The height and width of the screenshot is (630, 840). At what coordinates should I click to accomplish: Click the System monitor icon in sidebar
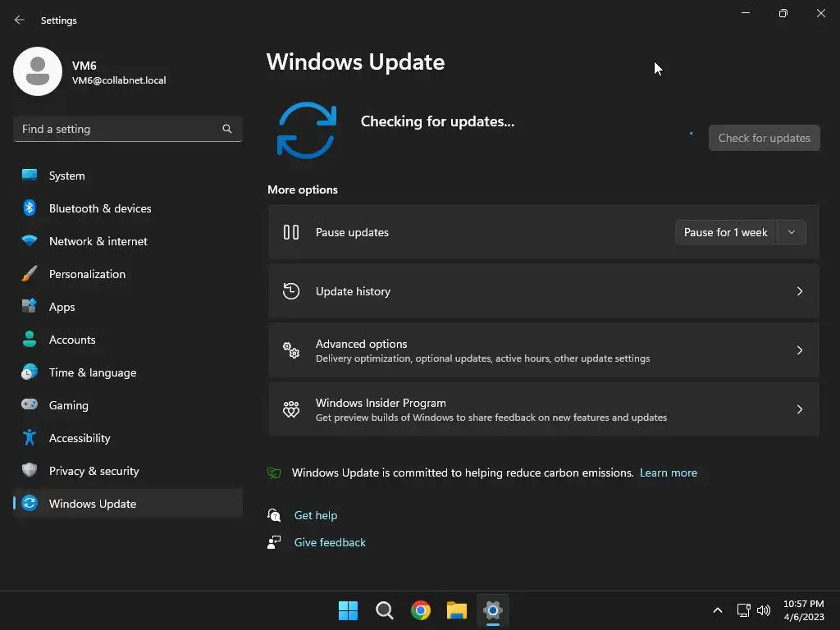(30, 175)
